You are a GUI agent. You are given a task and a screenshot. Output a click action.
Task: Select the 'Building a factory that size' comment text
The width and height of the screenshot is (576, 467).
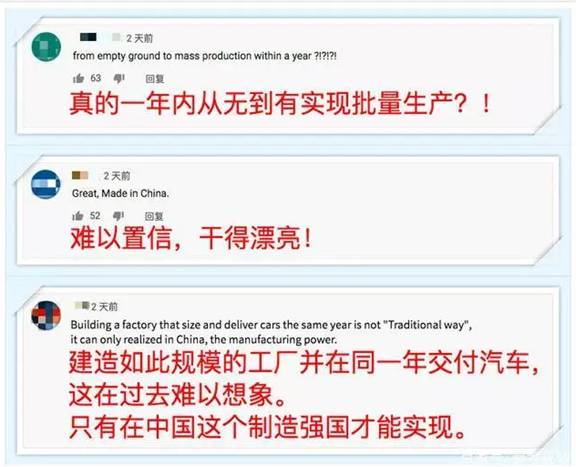pos(271,332)
